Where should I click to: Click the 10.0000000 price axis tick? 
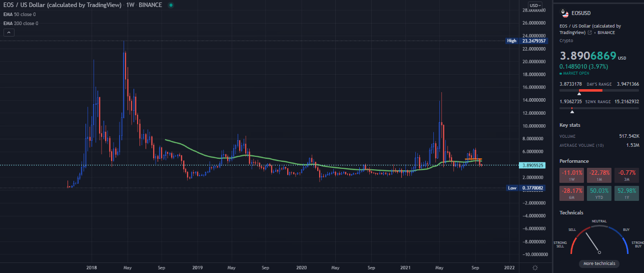pyautogui.click(x=533, y=126)
